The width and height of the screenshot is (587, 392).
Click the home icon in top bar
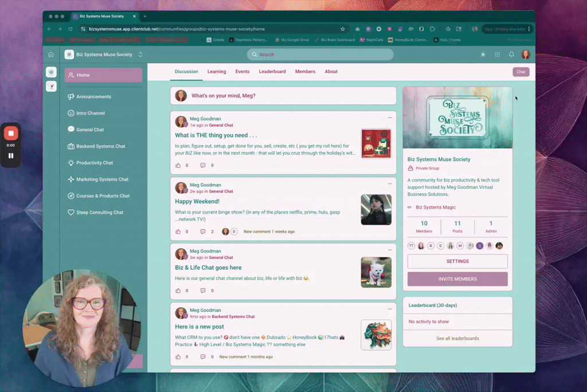(51, 54)
